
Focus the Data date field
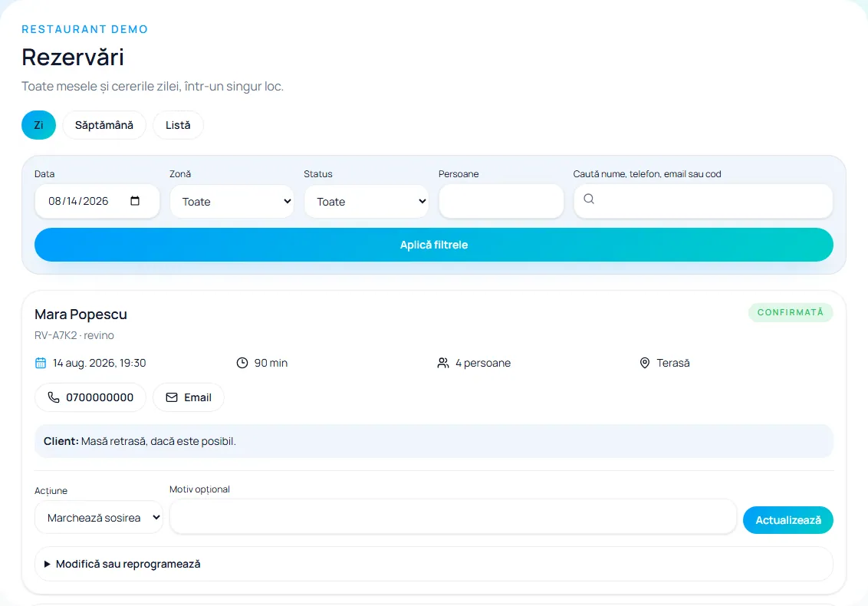(97, 201)
